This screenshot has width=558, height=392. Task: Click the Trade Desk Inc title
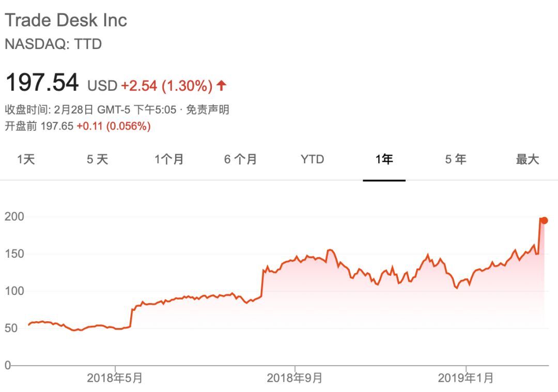66,20
